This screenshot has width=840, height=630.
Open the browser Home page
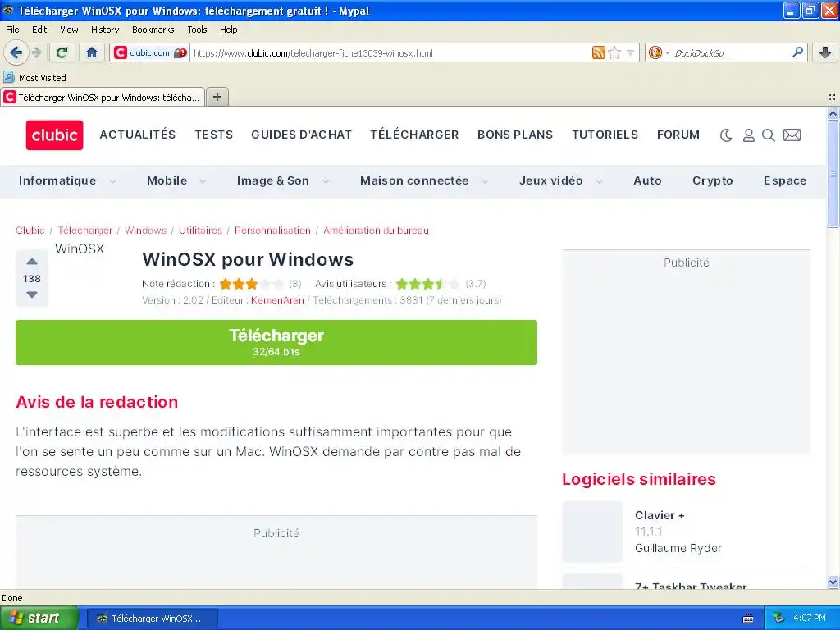click(x=92, y=52)
